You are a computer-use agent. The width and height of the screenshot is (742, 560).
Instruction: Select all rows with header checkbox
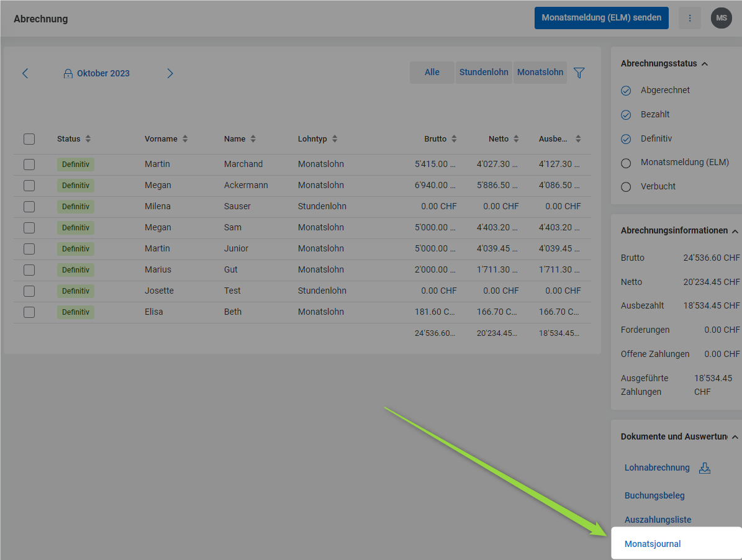[29, 139]
